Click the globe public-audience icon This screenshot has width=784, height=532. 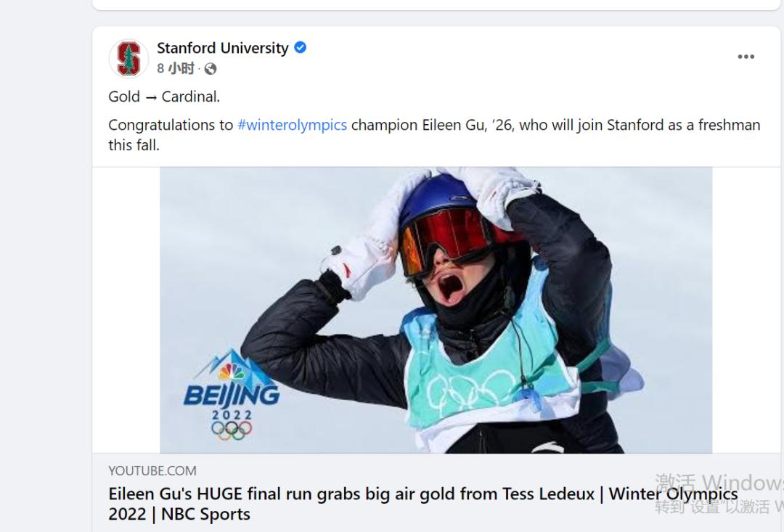tap(211, 69)
